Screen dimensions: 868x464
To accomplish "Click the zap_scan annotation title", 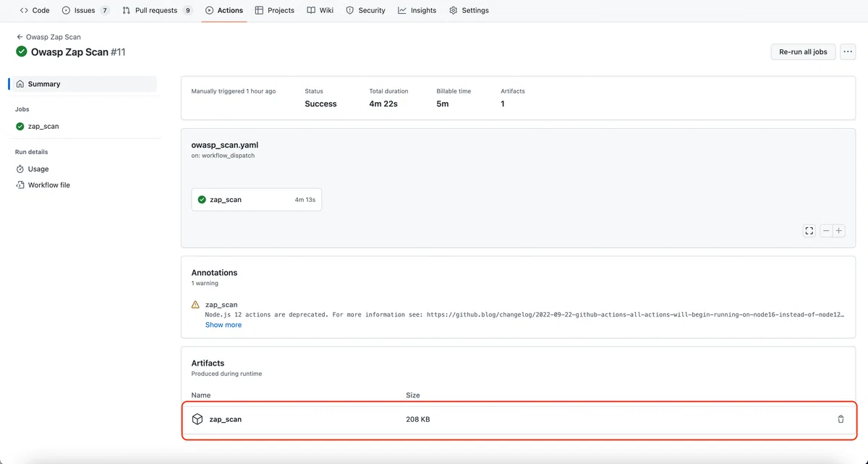I will click(221, 305).
